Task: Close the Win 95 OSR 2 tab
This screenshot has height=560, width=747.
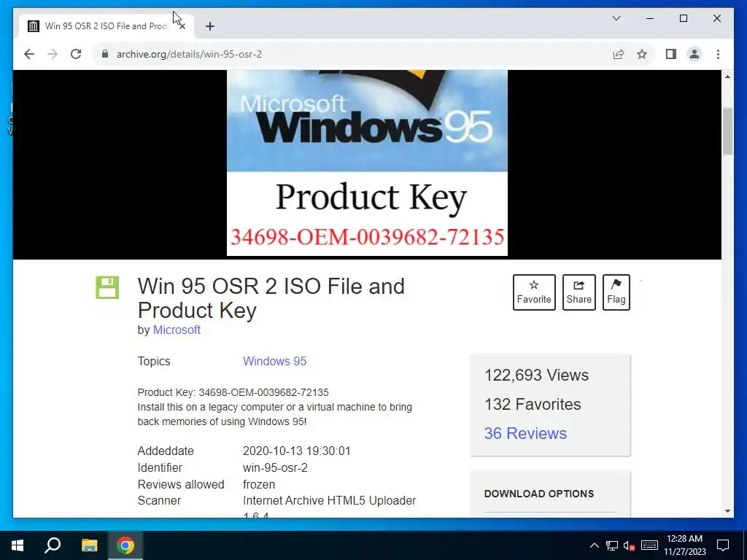Action: (182, 26)
